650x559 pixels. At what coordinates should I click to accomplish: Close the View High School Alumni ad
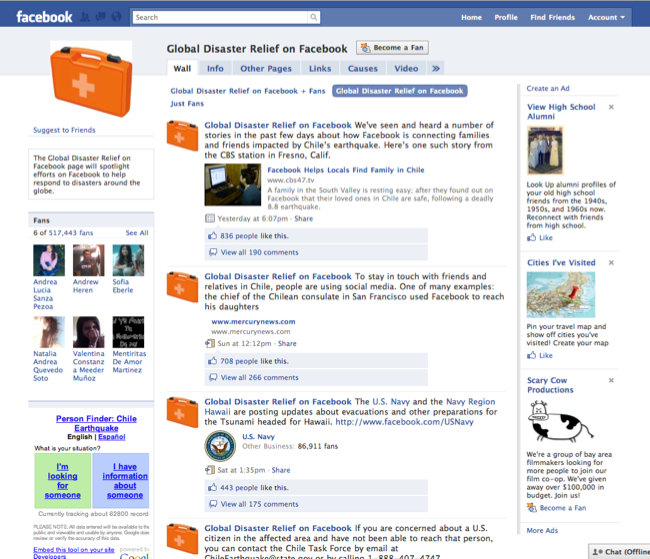pos(611,107)
